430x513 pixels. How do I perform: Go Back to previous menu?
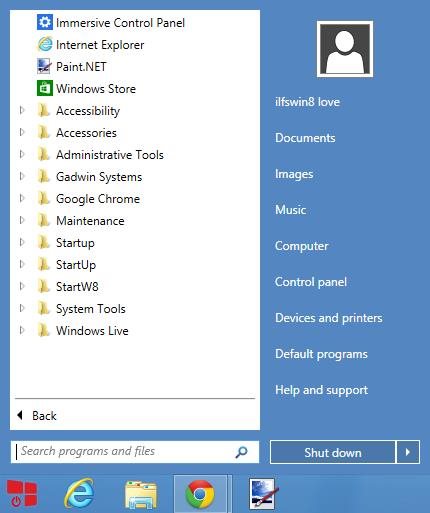[x=37, y=416]
